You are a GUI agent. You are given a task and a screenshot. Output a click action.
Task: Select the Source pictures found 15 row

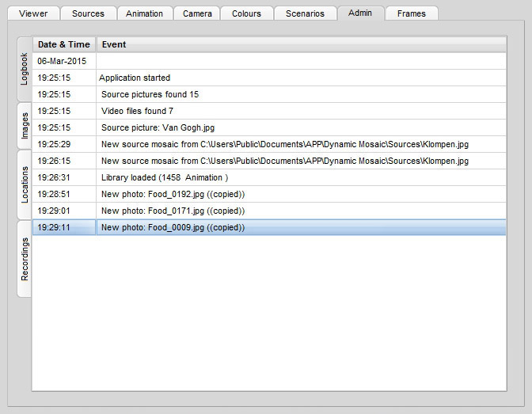pos(150,94)
